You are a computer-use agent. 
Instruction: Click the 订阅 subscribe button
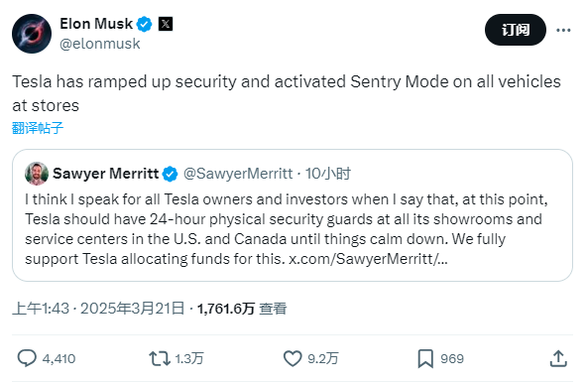point(516,30)
